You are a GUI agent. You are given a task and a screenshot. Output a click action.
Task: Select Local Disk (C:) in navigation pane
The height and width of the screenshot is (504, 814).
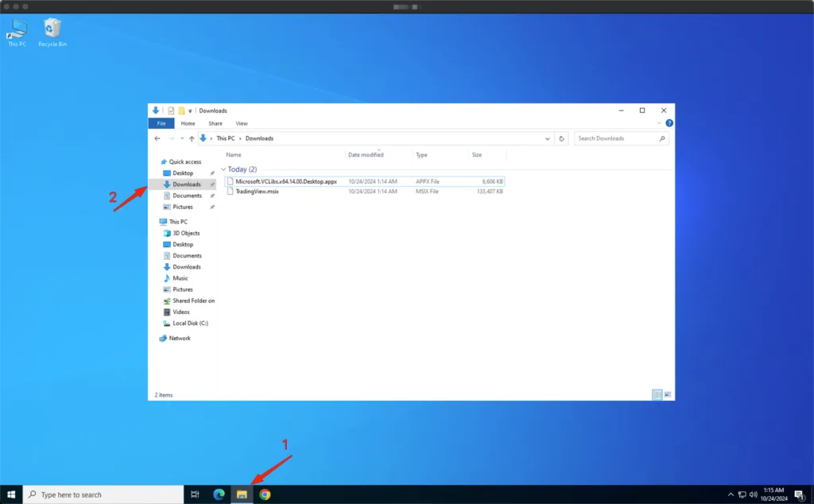(x=190, y=324)
